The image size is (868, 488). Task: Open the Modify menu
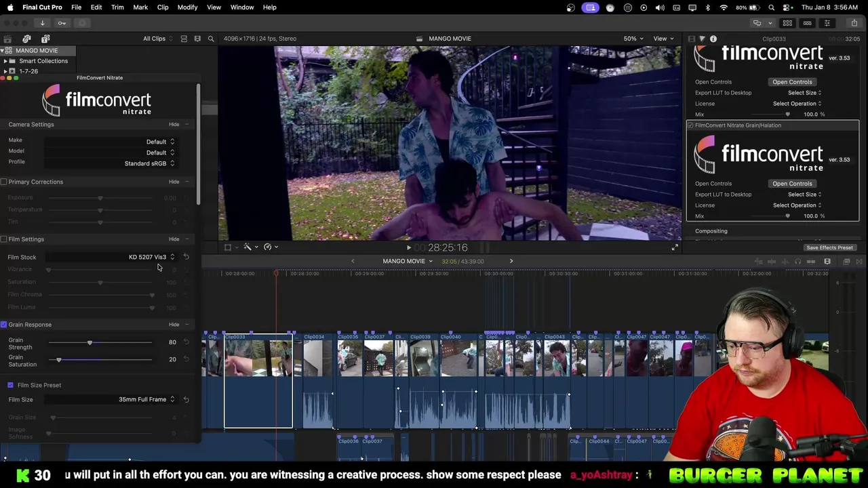tap(188, 7)
